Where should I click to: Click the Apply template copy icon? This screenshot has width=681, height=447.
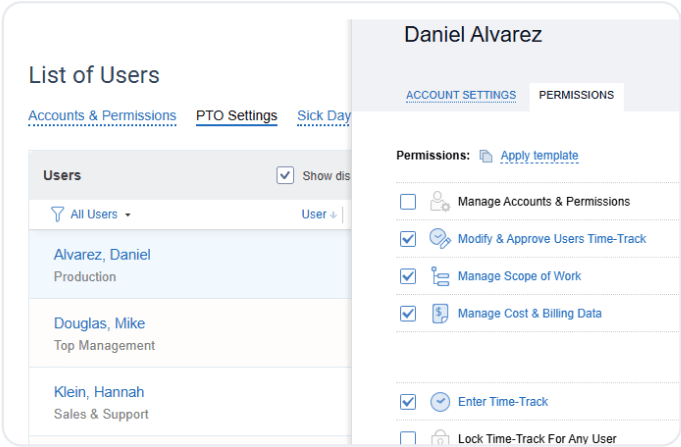click(x=486, y=156)
